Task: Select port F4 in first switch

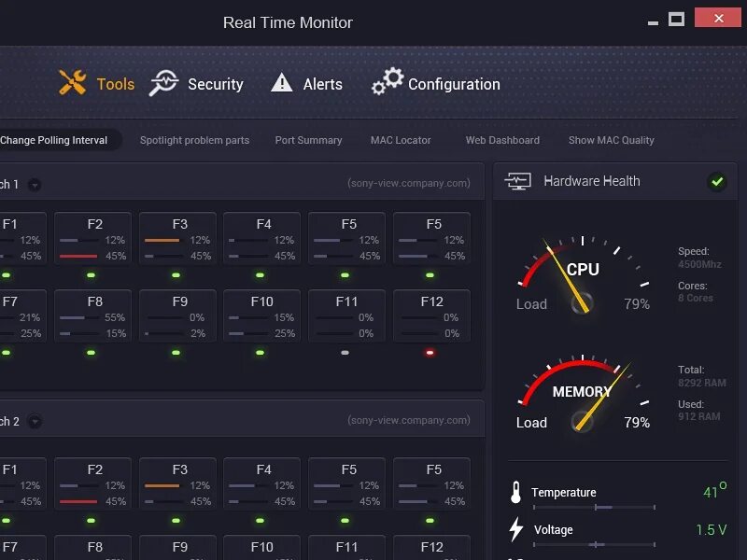Action: (x=262, y=238)
